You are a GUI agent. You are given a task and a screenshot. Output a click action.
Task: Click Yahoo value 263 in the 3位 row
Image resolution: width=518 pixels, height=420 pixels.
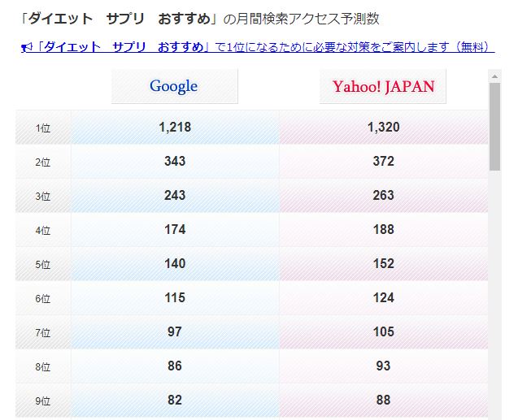click(x=384, y=195)
